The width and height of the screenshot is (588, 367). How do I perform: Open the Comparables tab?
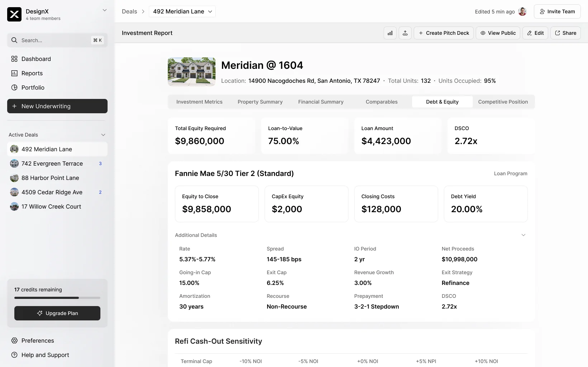(x=381, y=102)
